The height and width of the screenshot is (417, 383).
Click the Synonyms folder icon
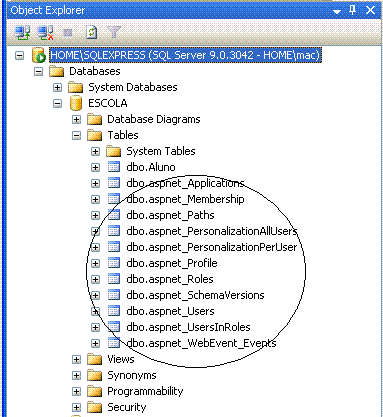pos(94,375)
